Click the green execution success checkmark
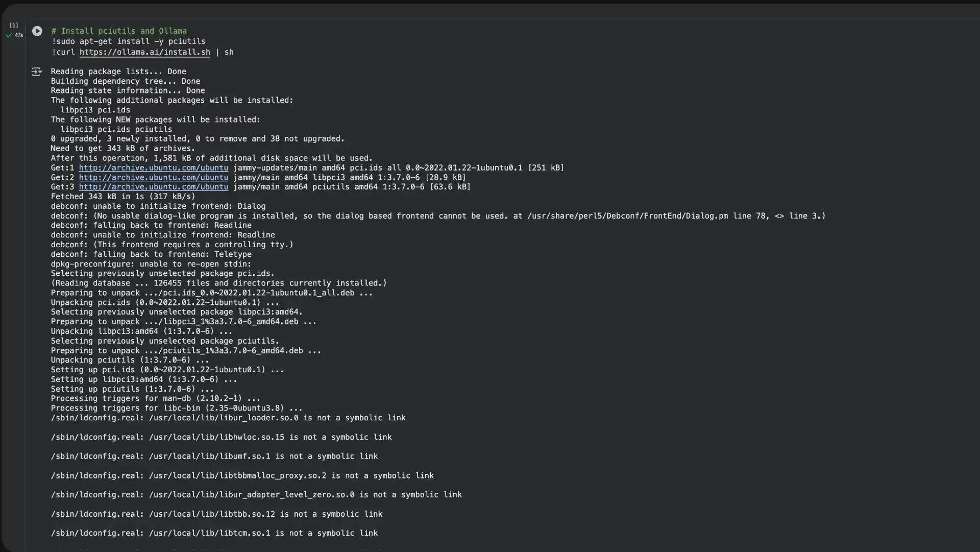This screenshot has height=552, width=980. click(9, 36)
